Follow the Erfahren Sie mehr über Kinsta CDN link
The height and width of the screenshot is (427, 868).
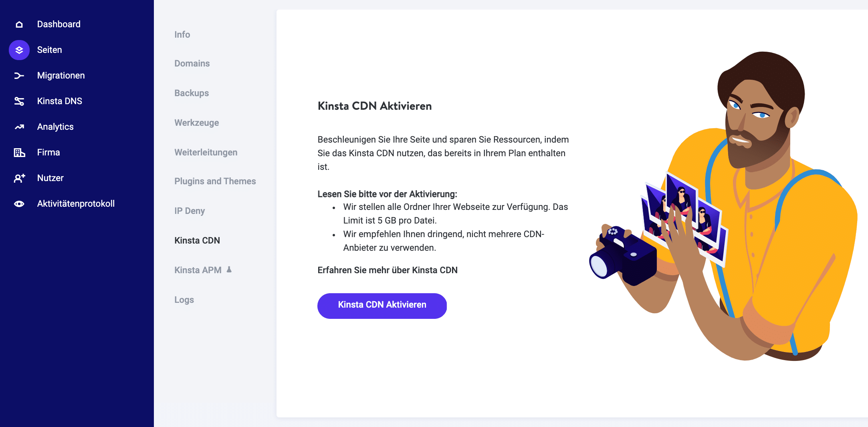(x=388, y=270)
